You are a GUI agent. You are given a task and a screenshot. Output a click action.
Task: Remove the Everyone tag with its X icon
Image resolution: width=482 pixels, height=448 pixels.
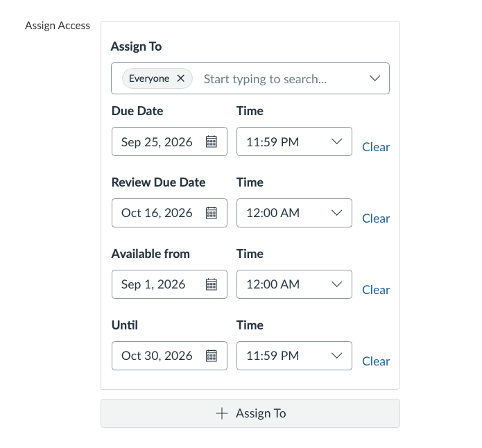[181, 78]
